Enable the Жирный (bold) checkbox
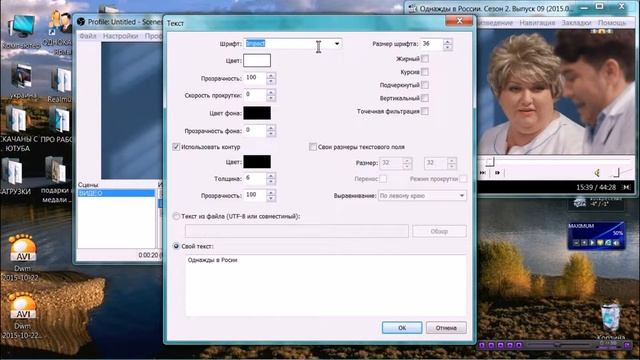 [x=425, y=59]
